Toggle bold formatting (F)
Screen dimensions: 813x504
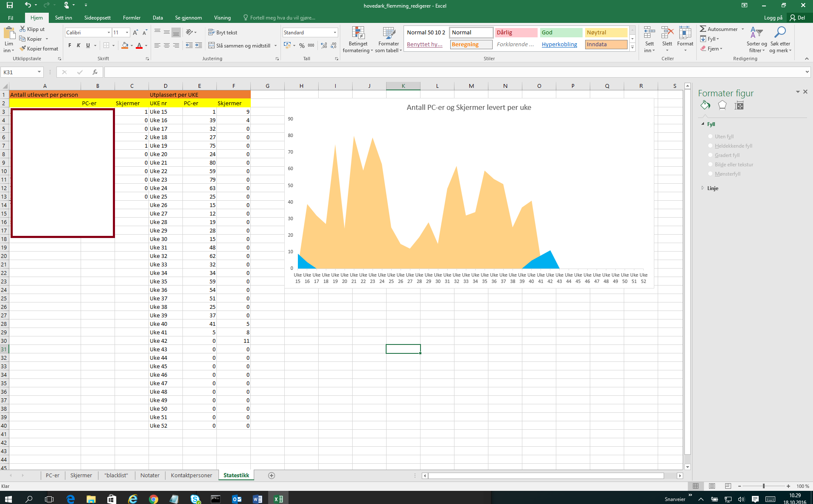(x=70, y=45)
